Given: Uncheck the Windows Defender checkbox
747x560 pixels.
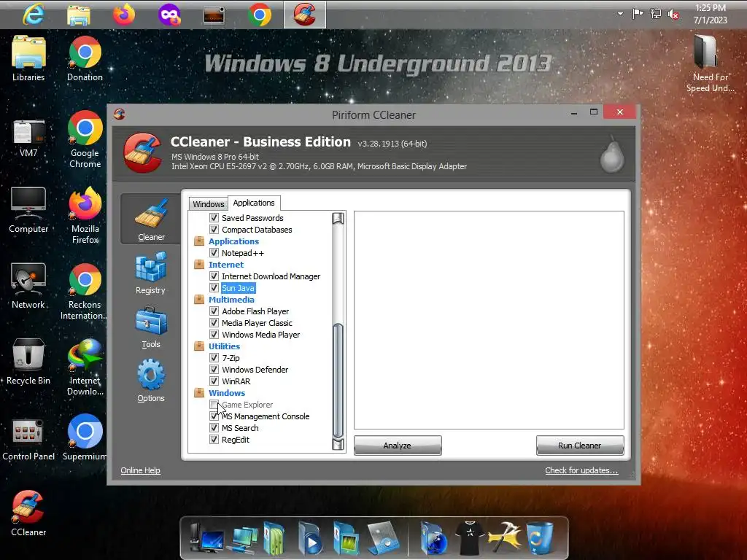Looking at the screenshot, I should click(214, 370).
